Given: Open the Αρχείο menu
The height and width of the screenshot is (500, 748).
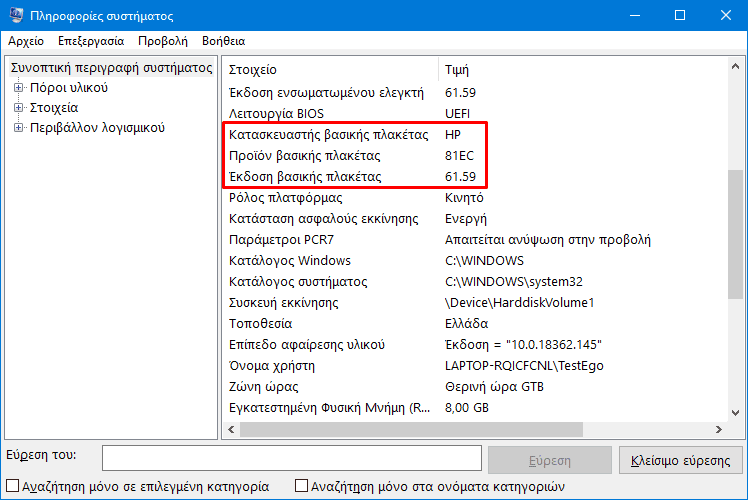Looking at the screenshot, I should click(26, 41).
